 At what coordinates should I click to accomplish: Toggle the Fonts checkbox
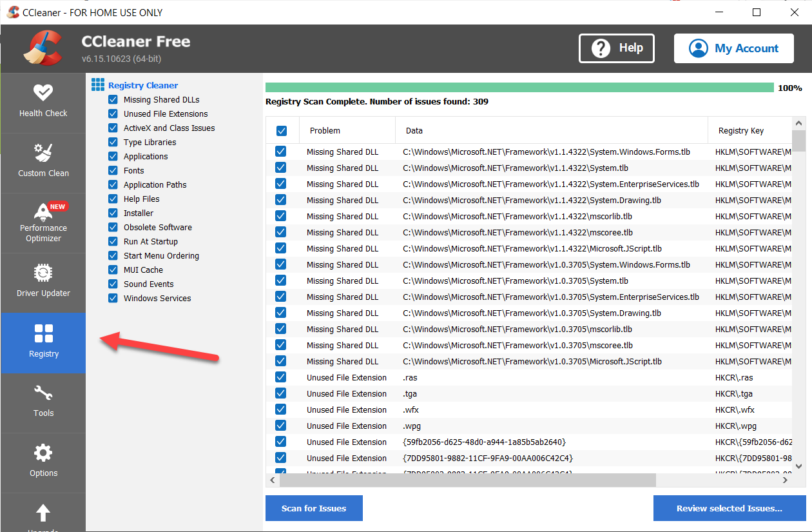[113, 170]
